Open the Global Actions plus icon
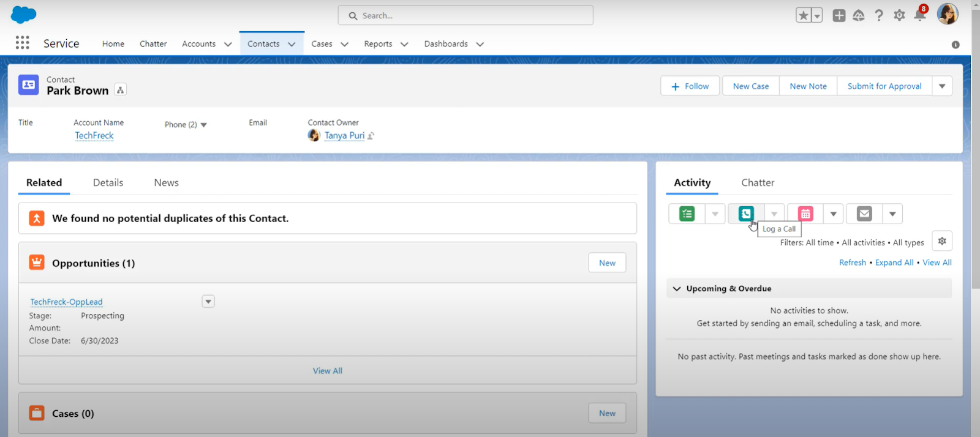Viewport: 980px width, 437px height. point(839,15)
